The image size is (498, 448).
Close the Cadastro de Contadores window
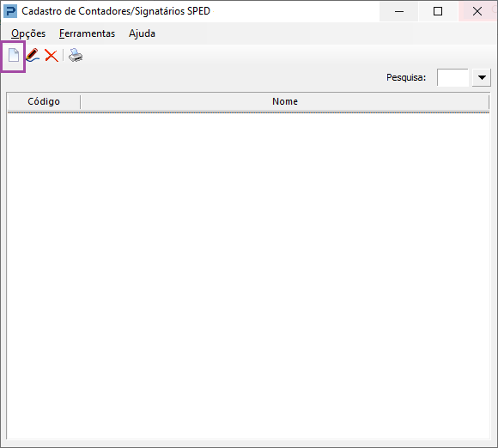click(477, 11)
